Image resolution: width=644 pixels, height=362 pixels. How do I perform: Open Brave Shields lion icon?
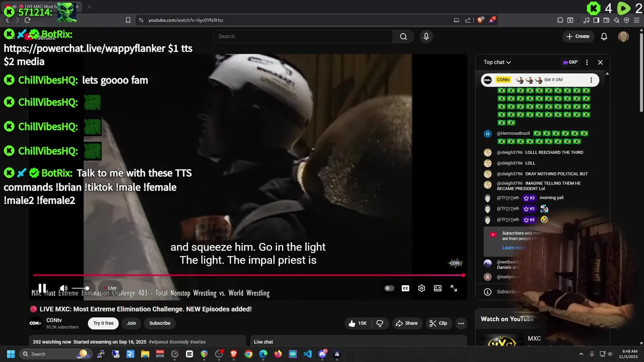tap(480, 20)
